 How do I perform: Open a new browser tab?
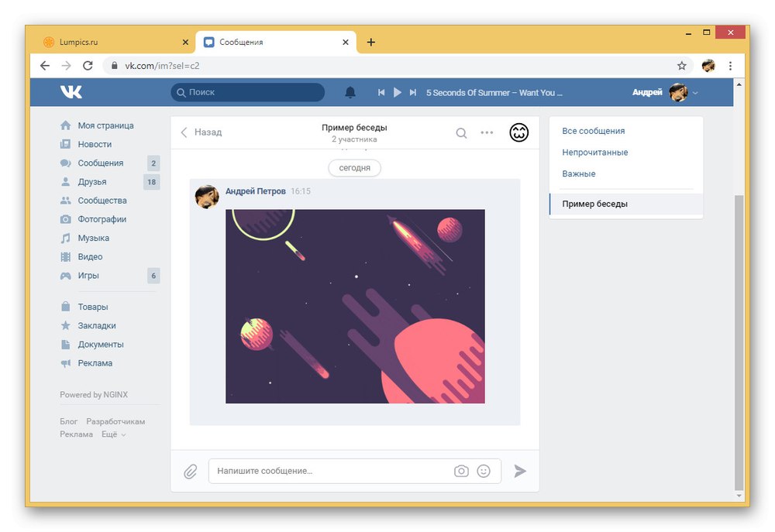370,42
